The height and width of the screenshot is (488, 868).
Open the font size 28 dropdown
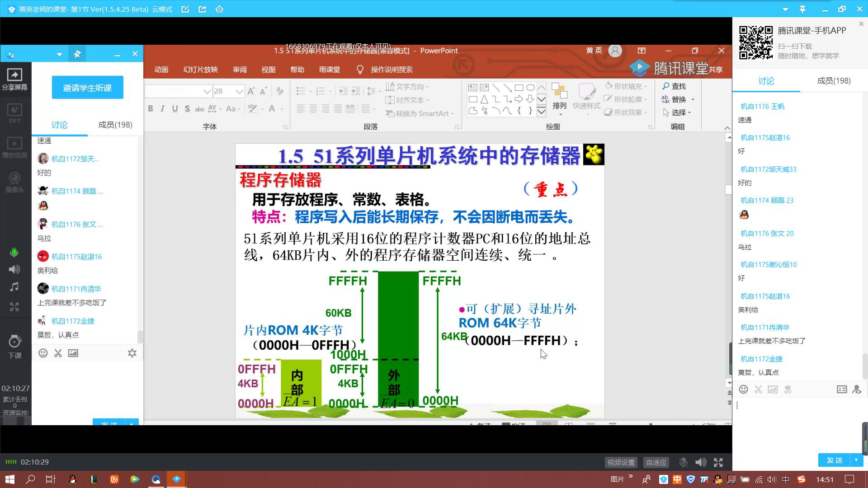coord(239,91)
